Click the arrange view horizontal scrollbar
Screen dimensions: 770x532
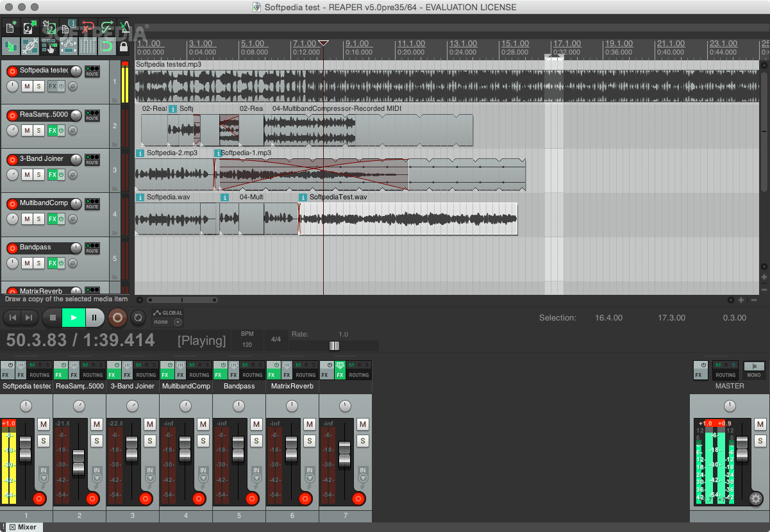tap(183, 299)
